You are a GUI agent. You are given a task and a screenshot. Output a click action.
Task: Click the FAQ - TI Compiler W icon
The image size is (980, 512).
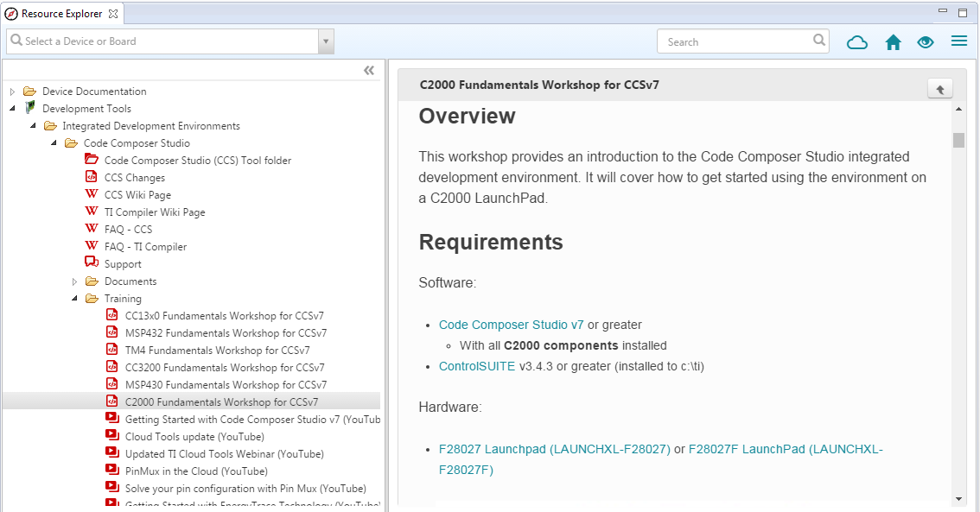[x=92, y=246]
